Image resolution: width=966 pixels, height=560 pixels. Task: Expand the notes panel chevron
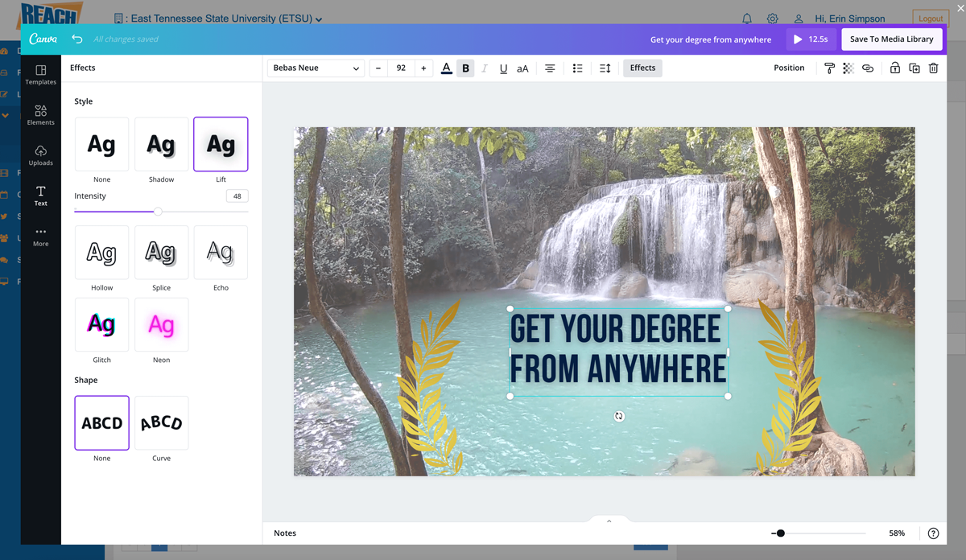pos(609,521)
